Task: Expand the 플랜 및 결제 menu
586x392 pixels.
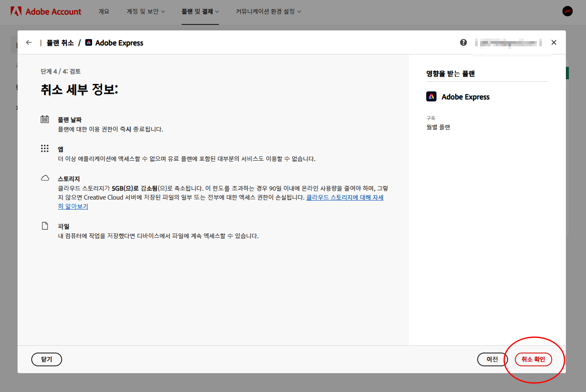Action: pos(200,12)
